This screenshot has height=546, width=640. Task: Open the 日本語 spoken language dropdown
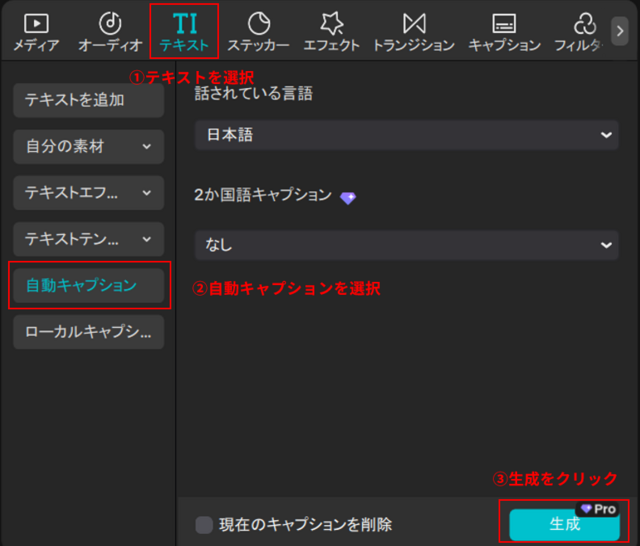pyautogui.click(x=406, y=135)
